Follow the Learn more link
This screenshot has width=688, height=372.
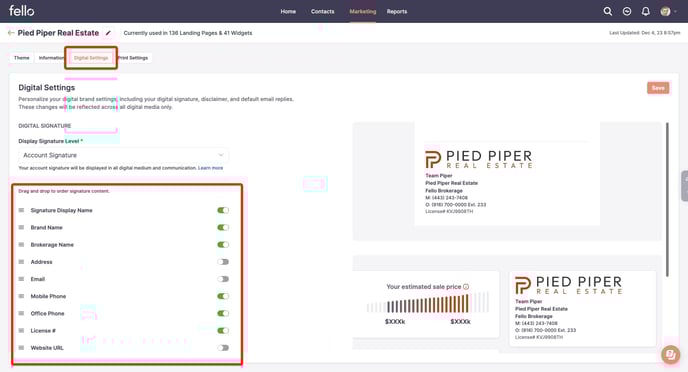point(210,168)
